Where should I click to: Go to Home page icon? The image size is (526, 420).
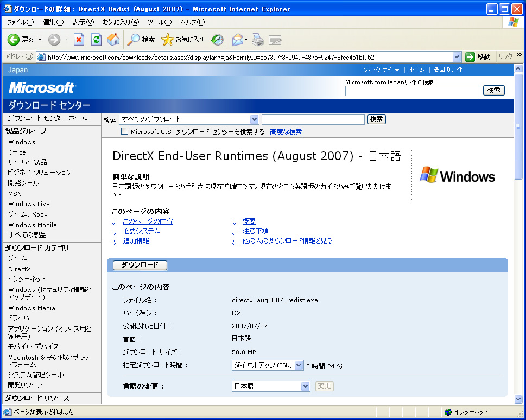coord(113,40)
